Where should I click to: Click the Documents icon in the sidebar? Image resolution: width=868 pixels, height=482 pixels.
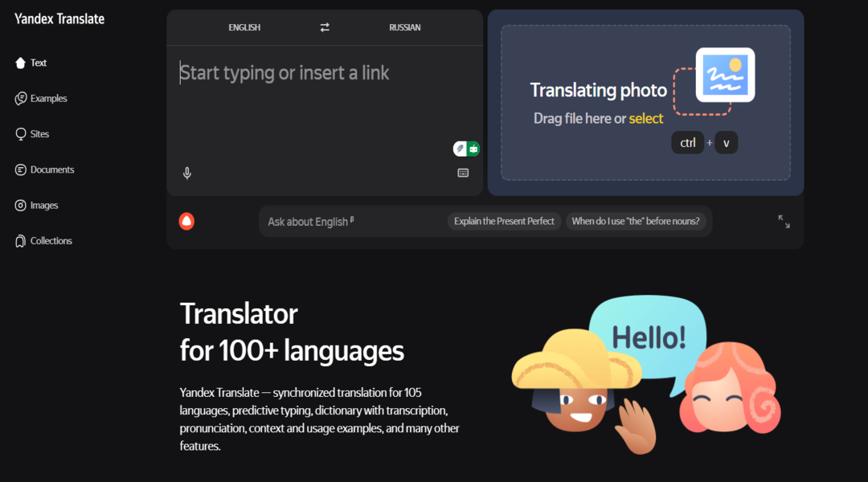click(x=20, y=170)
